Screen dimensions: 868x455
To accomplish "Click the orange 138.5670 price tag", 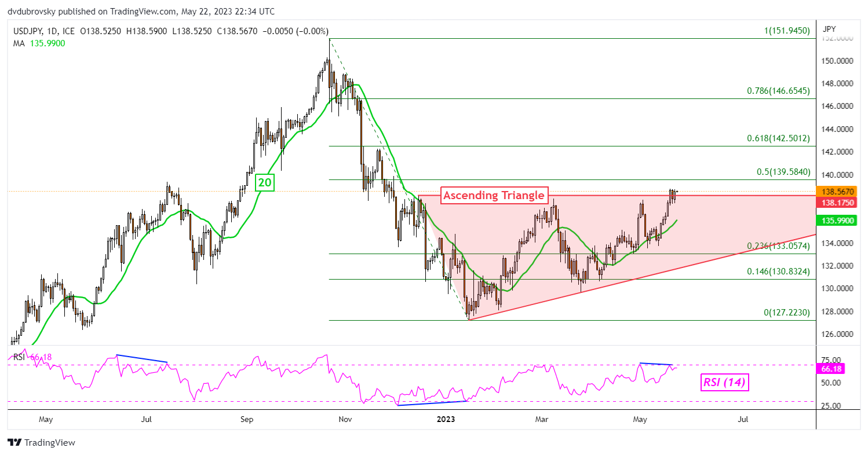I will click(835, 191).
